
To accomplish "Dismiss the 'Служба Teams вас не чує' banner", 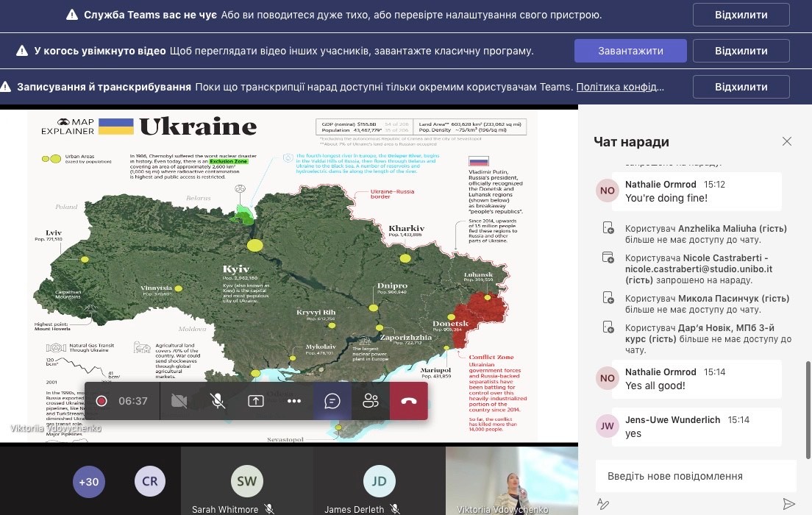I will click(x=741, y=15).
